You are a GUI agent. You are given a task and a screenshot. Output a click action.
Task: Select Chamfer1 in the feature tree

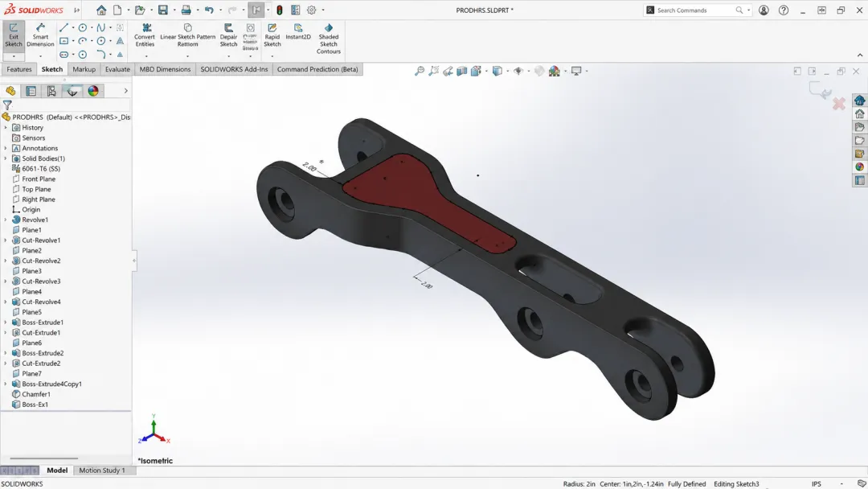pyautogui.click(x=31, y=394)
